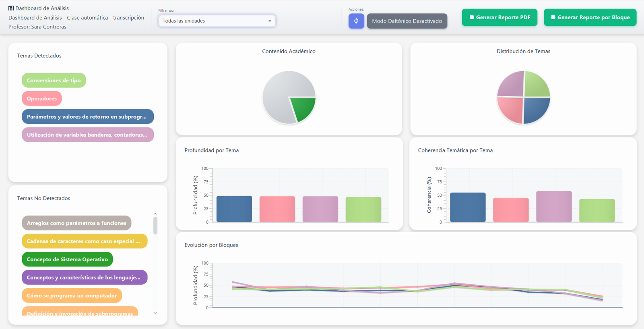644x329 pixels.
Task: Click purple bar in Profundidad por Tema chart
Action: click(320, 209)
